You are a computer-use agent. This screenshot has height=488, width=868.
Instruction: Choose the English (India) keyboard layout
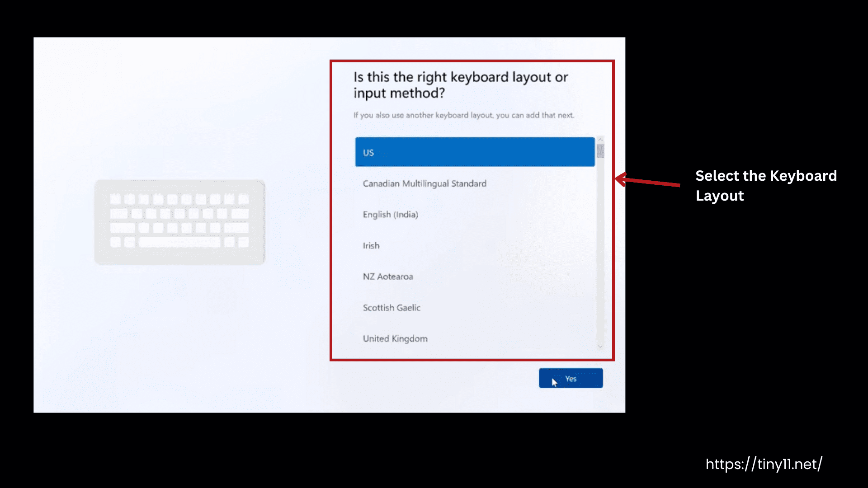391,214
